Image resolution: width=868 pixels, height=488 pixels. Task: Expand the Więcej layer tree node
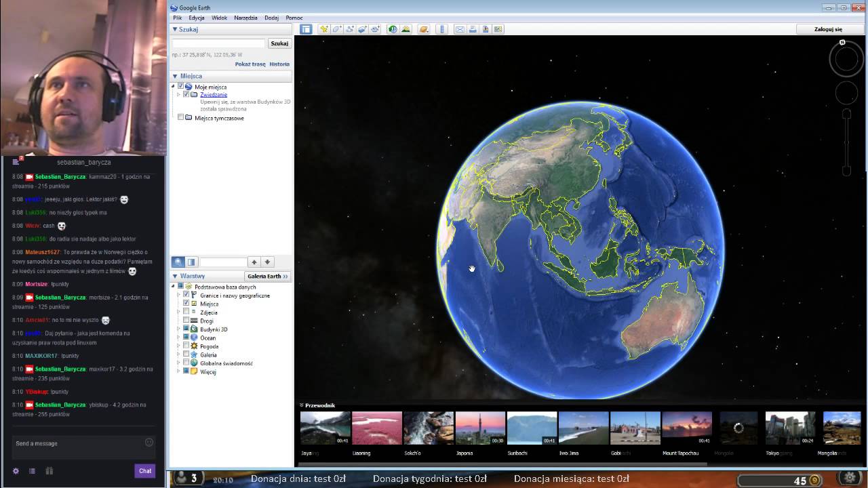point(178,371)
